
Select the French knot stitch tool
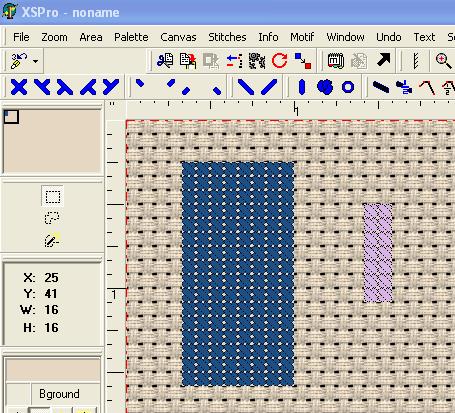[325, 87]
